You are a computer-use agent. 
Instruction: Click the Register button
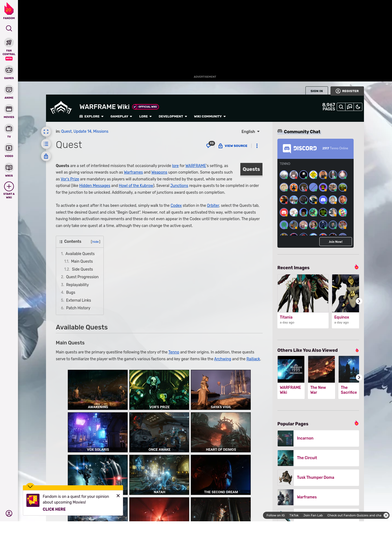(347, 91)
